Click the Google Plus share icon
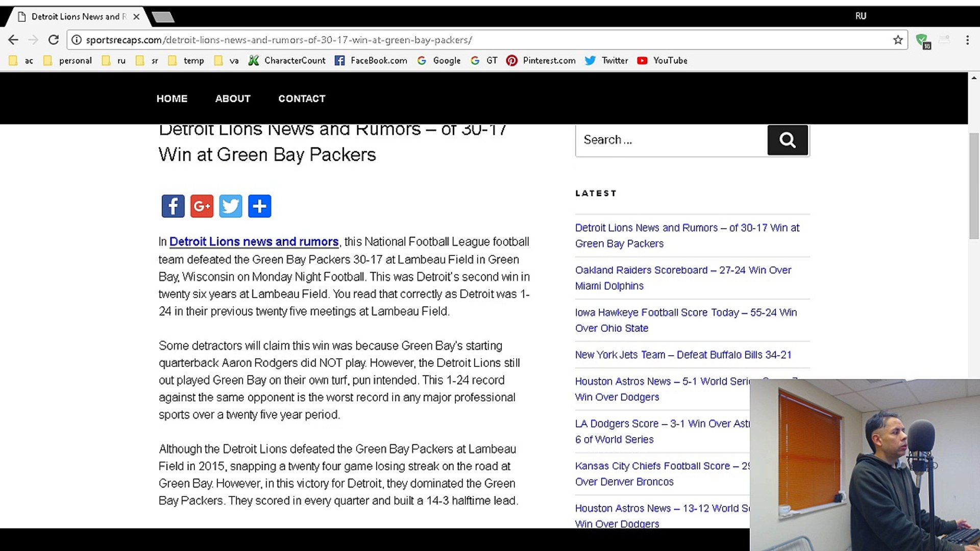This screenshot has height=551, width=980. [202, 206]
